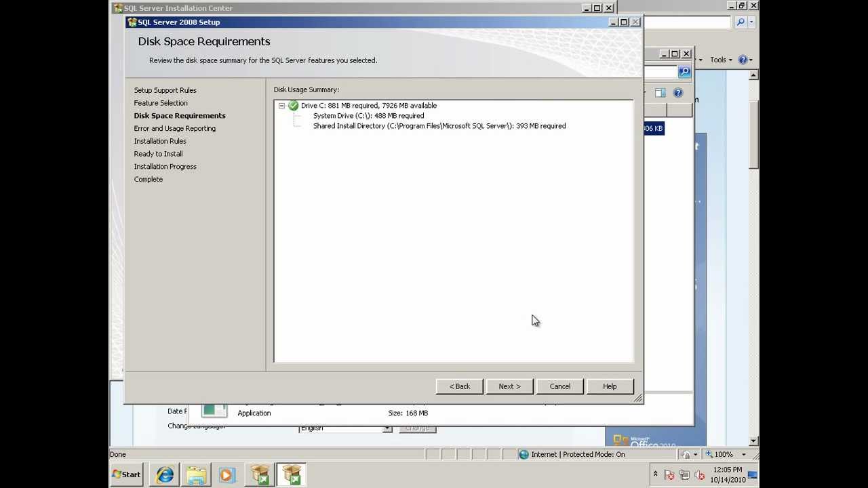Click the red flag Action Center tray icon
Viewport: 868px width, 488px height.
point(669,475)
